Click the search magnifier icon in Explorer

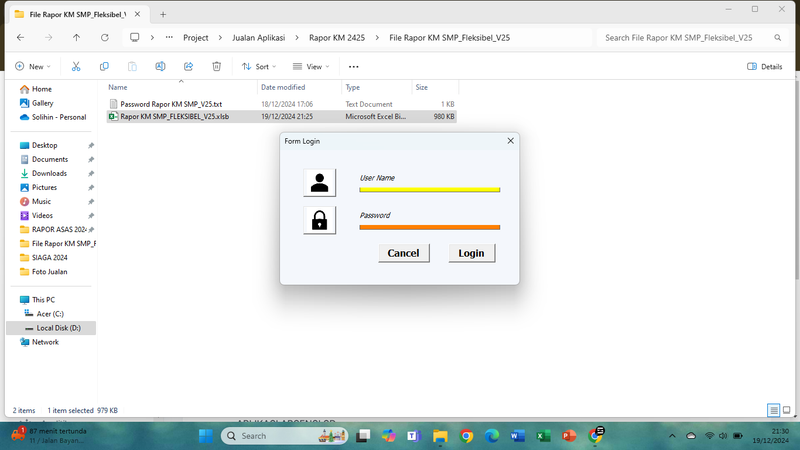[x=778, y=37]
